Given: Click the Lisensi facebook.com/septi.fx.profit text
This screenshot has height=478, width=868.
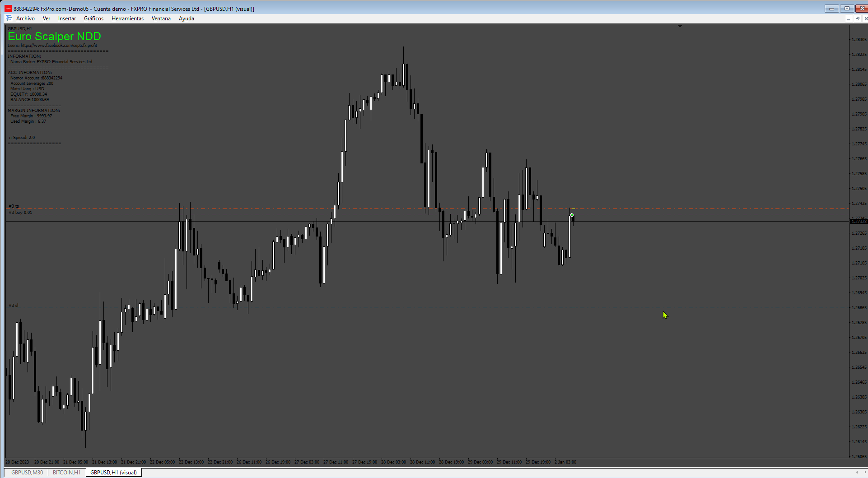Looking at the screenshot, I should pos(52,46).
